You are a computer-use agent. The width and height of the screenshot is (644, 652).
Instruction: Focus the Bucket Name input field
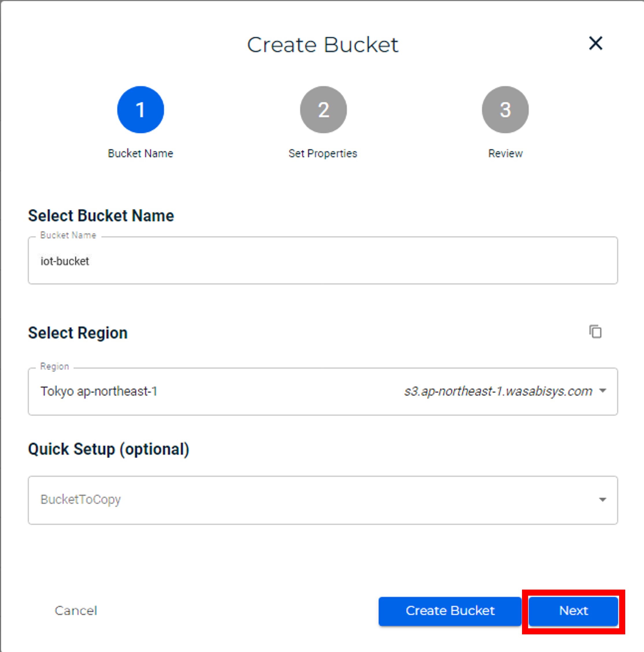coord(323,261)
